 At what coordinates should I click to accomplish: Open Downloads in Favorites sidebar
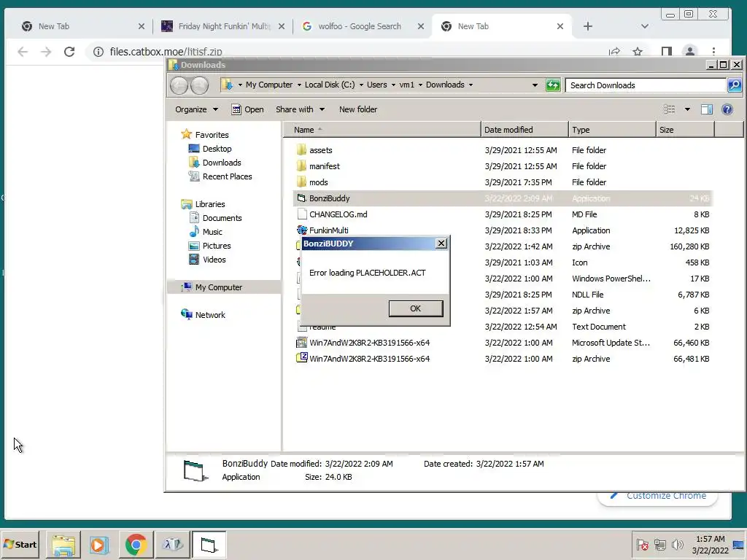[222, 163]
